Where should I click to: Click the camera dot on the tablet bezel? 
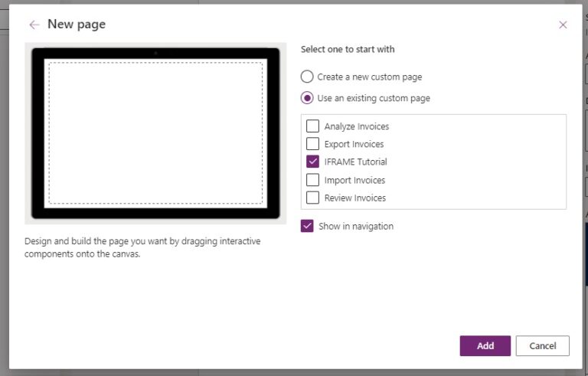[x=155, y=53]
